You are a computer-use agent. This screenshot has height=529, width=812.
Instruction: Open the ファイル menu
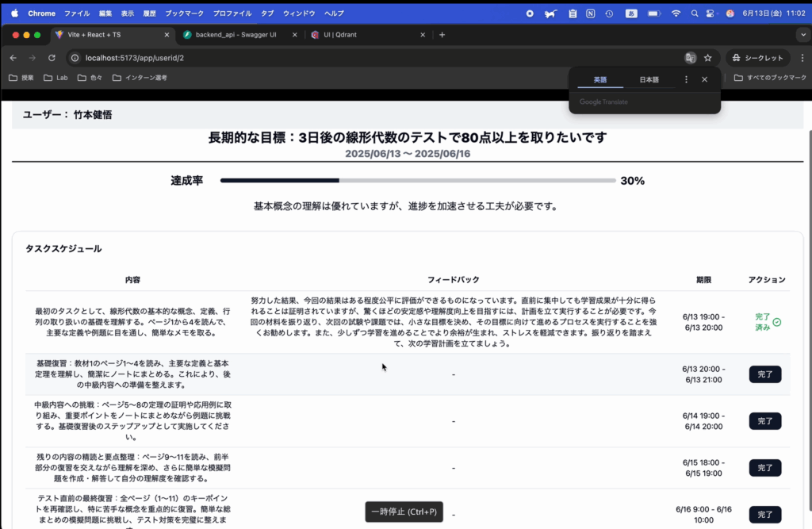click(x=77, y=13)
